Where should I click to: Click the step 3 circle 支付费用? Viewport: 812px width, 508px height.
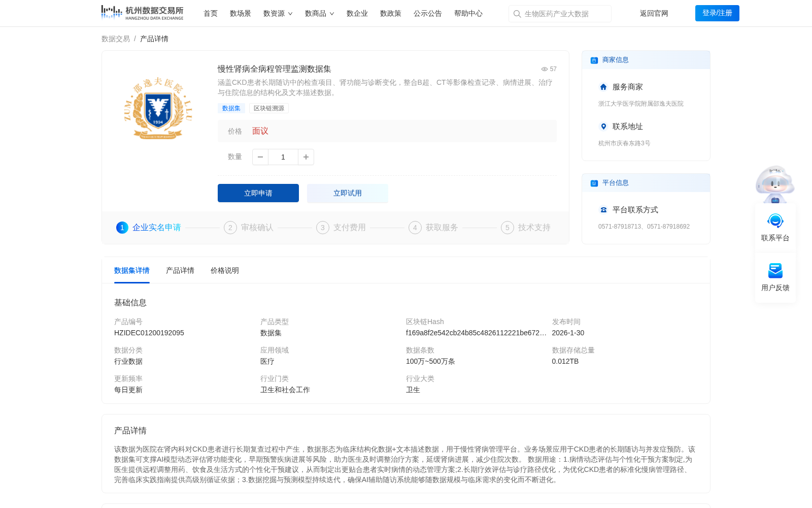pyautogui.click(x=323, y=228)
